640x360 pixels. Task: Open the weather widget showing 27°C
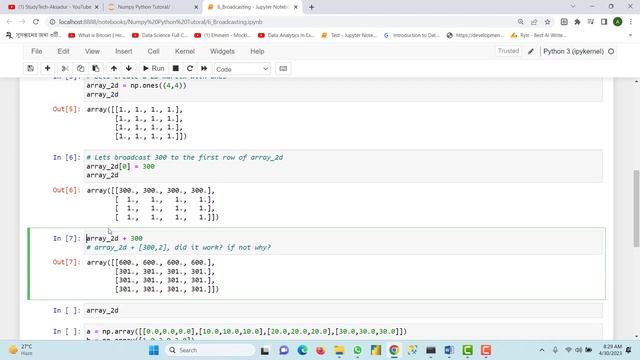click(x=21, y=350)
